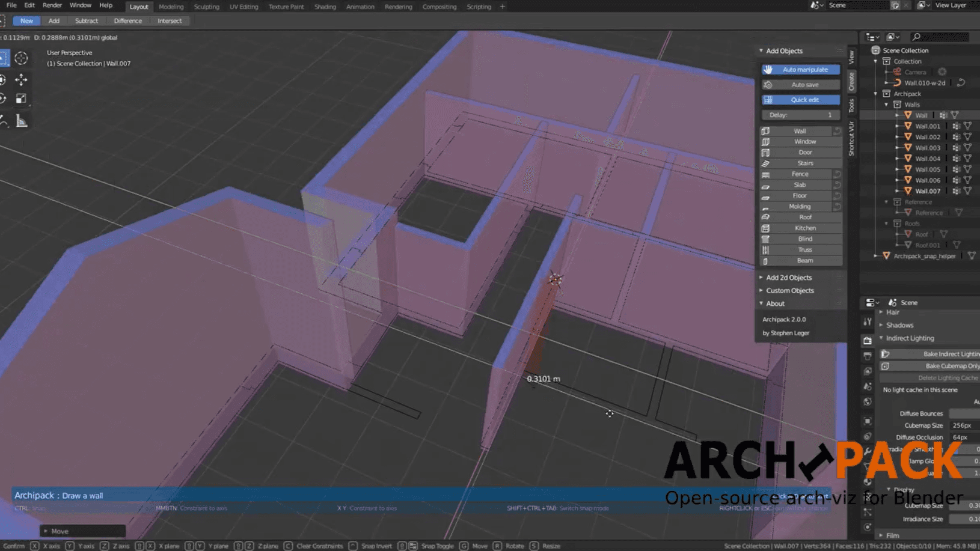Expand the Move operator panel

pyautogui.click(x=46, y=531)
